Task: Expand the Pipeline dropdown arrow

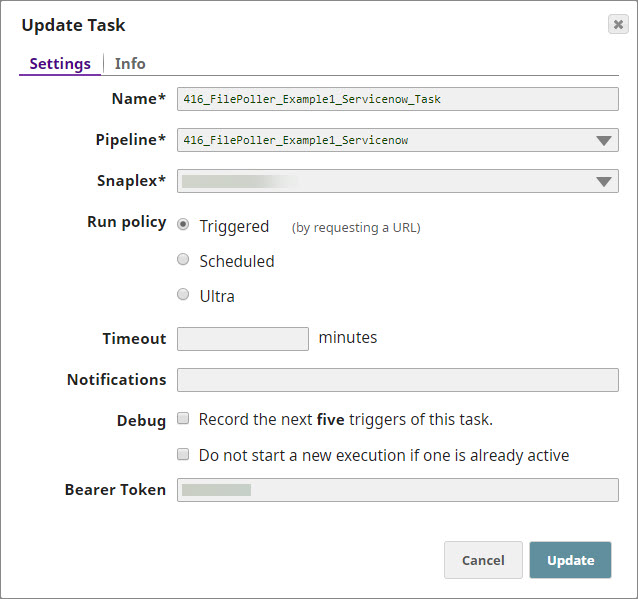Action: pyautogui.click(x=604, y=140)
